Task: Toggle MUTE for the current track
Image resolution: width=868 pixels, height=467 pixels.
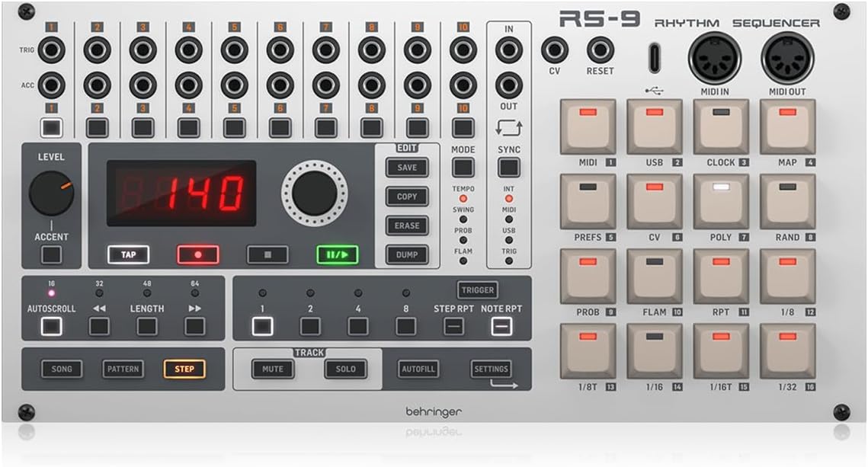Action: pyautogui.click(x=271, y=369)
